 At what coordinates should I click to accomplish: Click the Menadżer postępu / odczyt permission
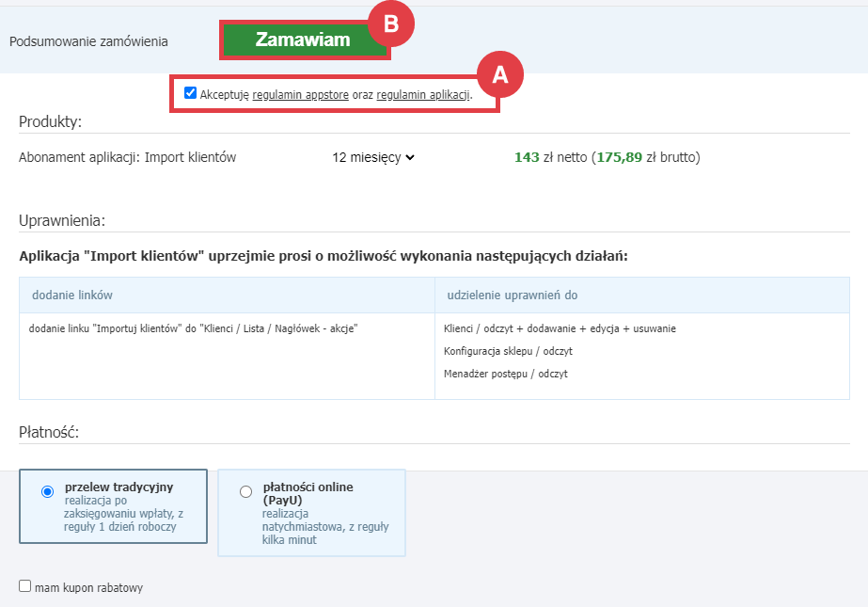[x=506, y=374]
